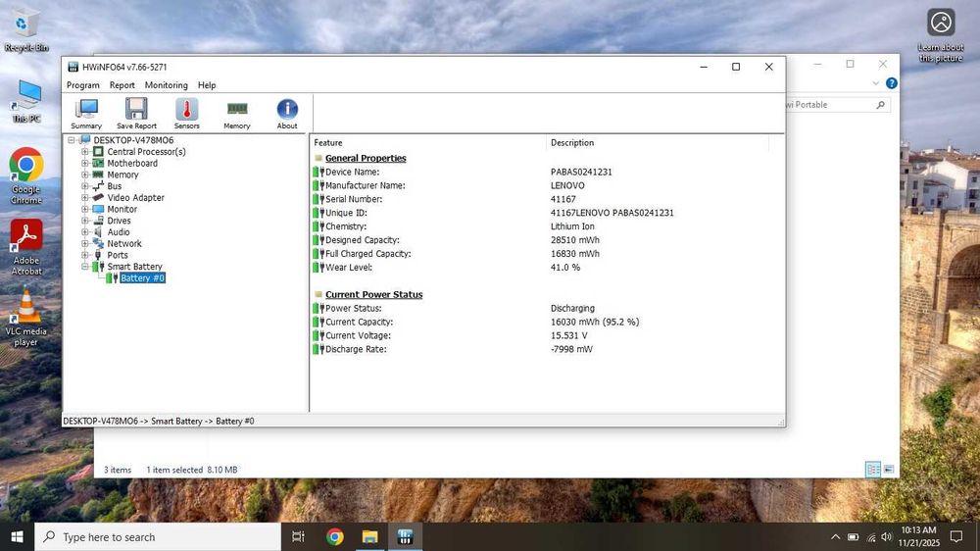Viewport: 980px width, 551px height.
Task: Expand the Bus tree node
Action: pos(85,185)
